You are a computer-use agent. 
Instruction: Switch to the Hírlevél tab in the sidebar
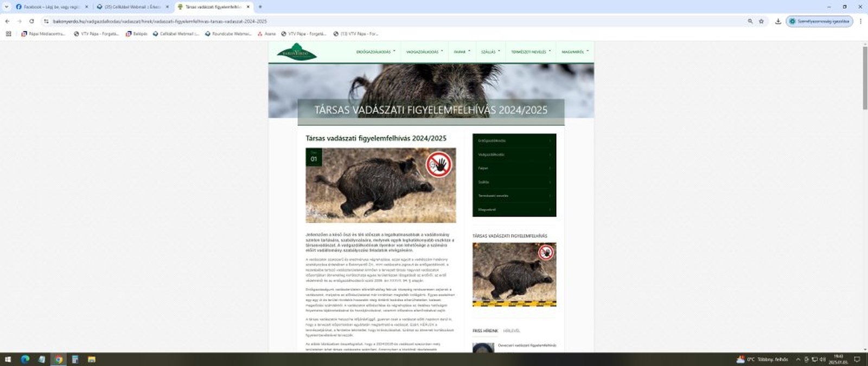point(511,331)
